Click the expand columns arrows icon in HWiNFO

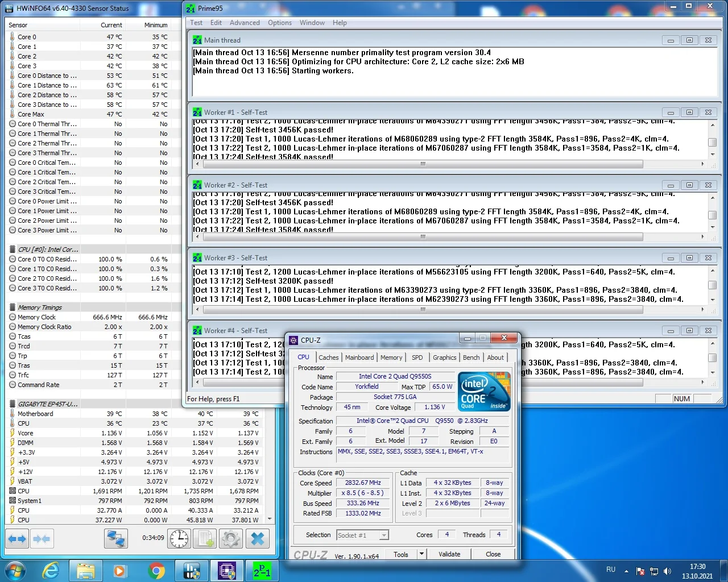coord(17,538)
